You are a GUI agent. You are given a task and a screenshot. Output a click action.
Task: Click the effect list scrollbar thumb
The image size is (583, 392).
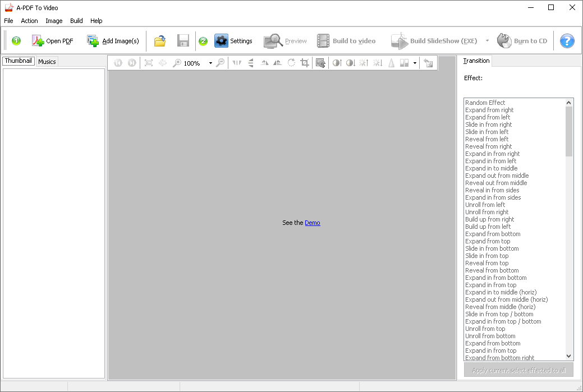tap(568, 132)
